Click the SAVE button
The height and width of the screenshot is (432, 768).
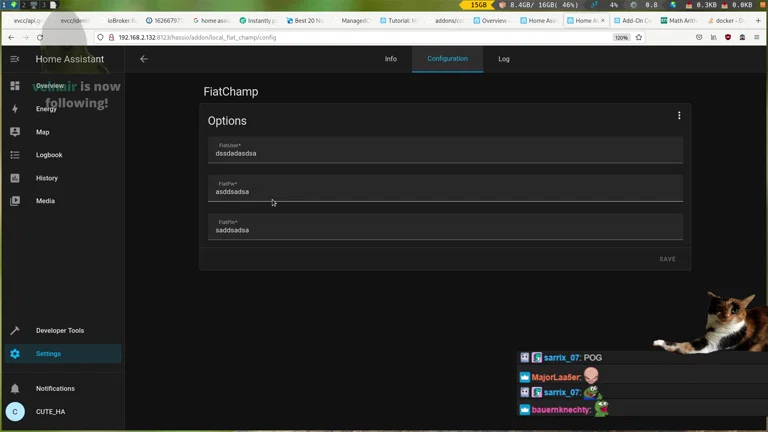point(667,259)
